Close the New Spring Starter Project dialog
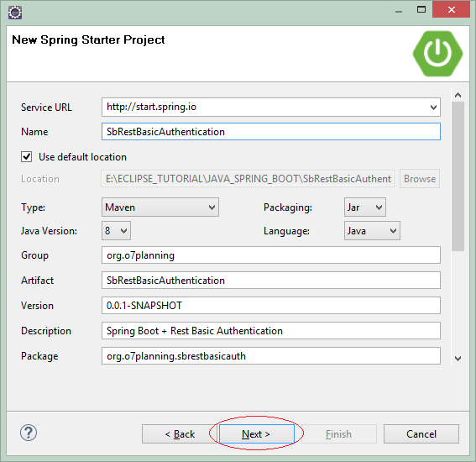The width and height of the screenshot is (476, 462). click(x=451, y=10)
